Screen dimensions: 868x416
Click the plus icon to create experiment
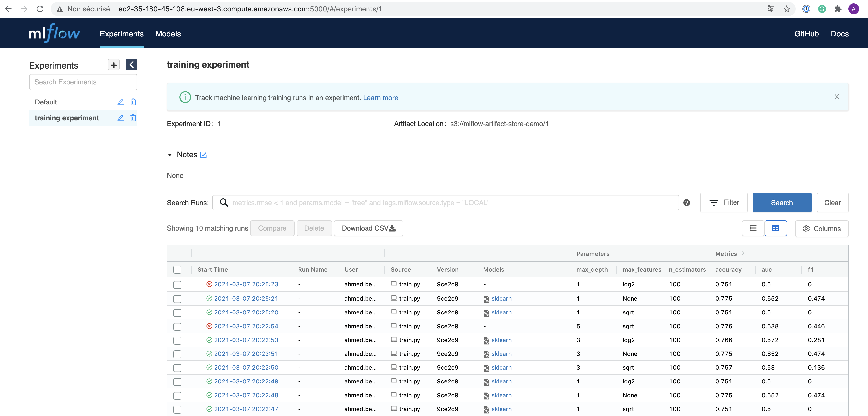pyautogui.click(x=114, y=65)
